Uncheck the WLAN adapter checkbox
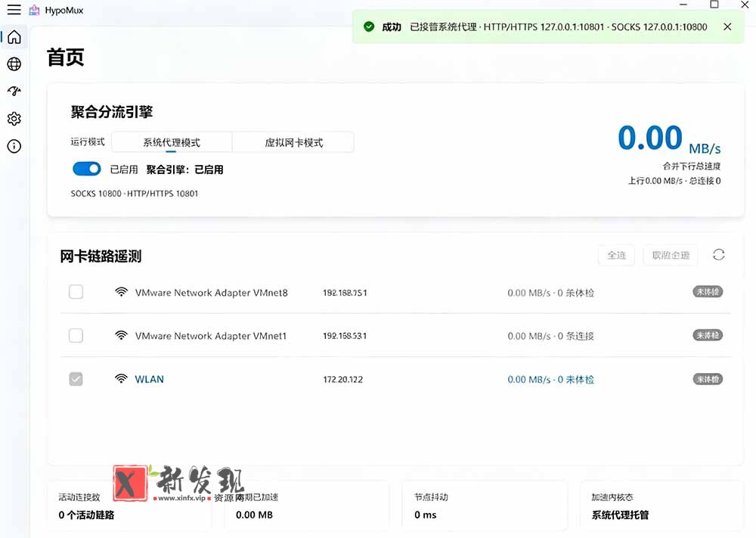Viewport: 756px width, 538px height. 76,379
